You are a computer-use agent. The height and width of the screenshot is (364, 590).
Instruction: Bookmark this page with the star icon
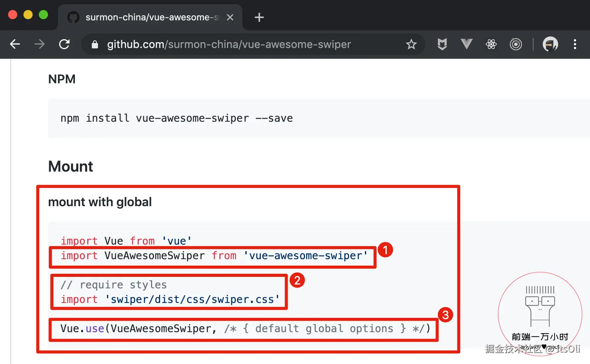(x=411, y=44)
